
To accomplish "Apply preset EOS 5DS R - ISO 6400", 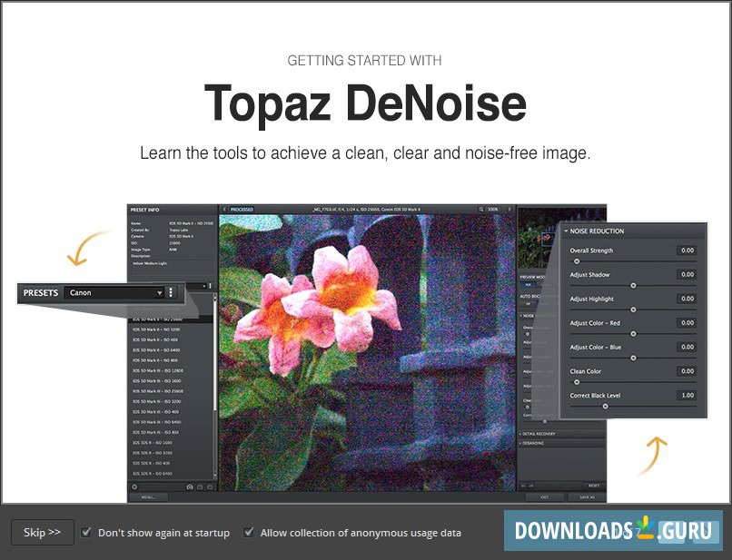I will pyautogui.click(x=153, y=473).
